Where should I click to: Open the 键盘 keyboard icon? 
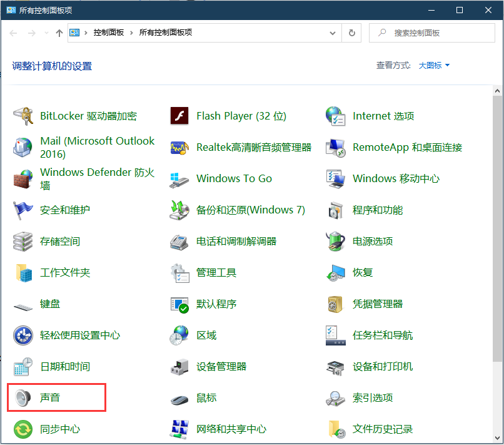(x=23, y=307)
